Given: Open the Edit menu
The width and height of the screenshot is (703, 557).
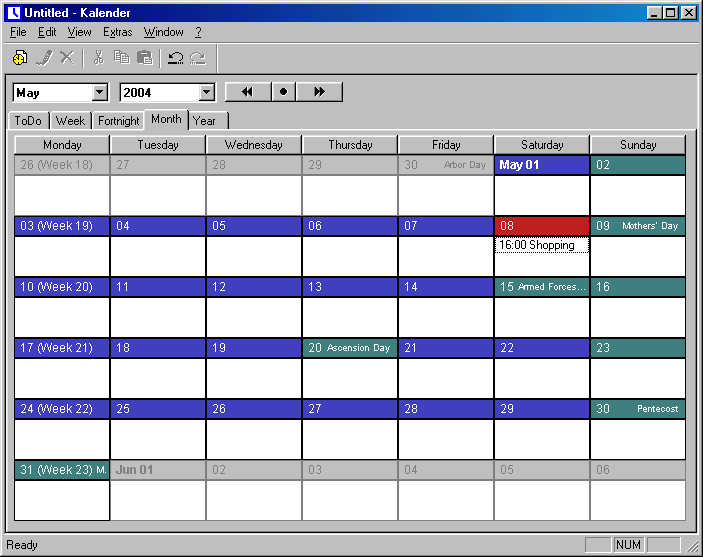Looking at the screenshot, I should [47, 32].
